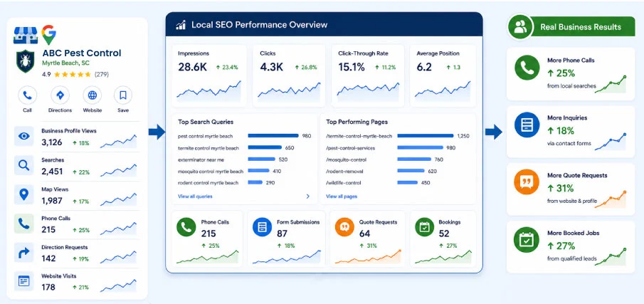644x304 pixels.
Task: Select the Searches magnifying glass icon
Action: (x=24, y=165)
